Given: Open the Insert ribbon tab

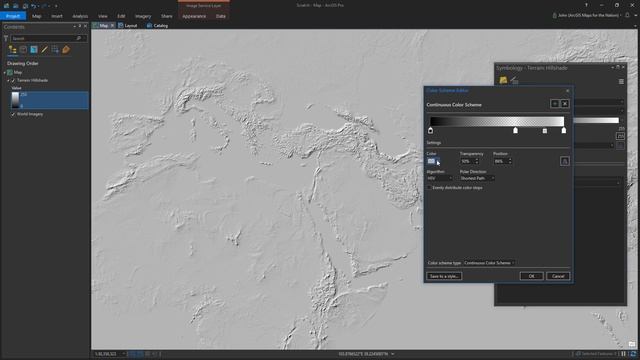Looking at the screenshot, I should [x=57, y=16].
